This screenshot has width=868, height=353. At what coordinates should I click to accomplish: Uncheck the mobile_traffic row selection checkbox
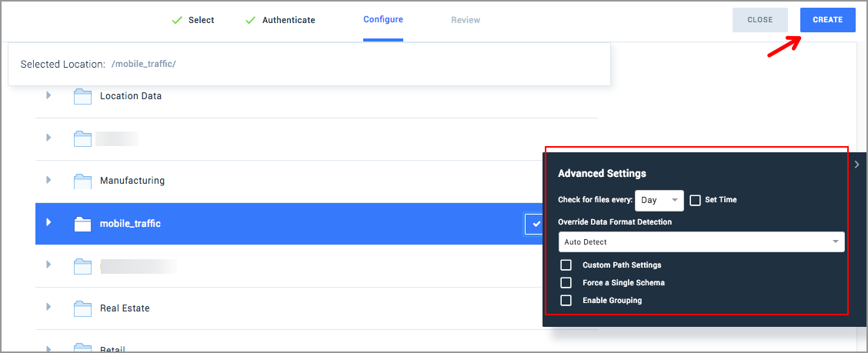point(533,224)
